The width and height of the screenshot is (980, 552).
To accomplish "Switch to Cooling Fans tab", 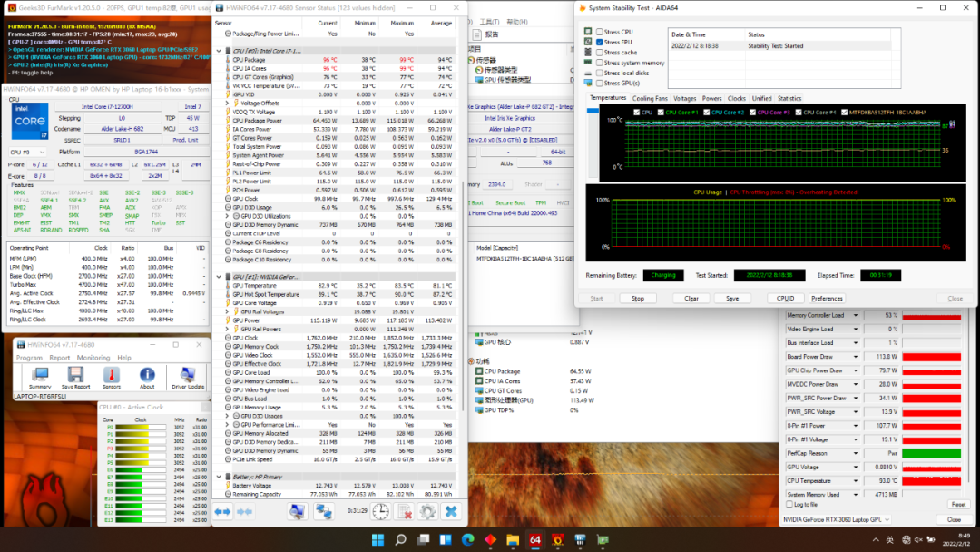I will coord(650,98).
